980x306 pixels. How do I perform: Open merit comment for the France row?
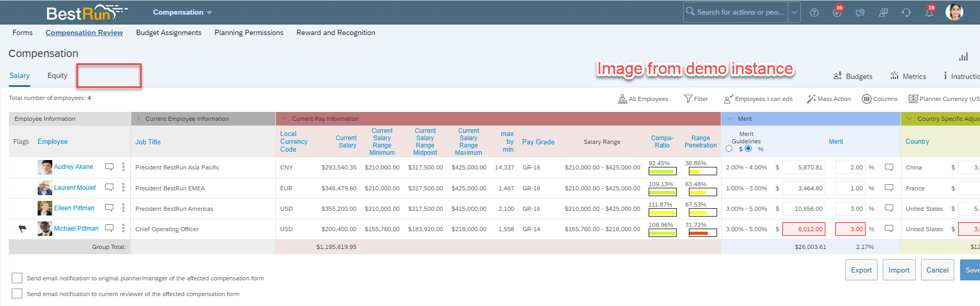click(x=889, y=188)
